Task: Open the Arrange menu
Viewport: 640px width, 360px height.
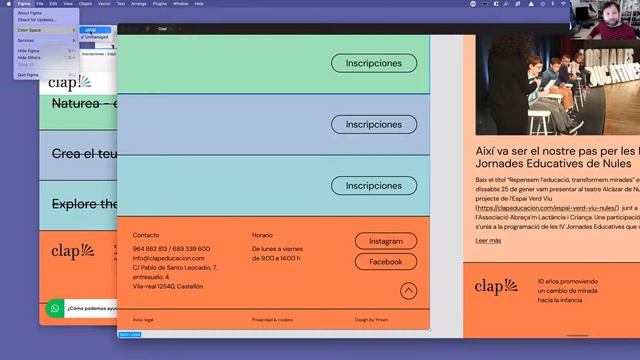Action: pos(139,4)
